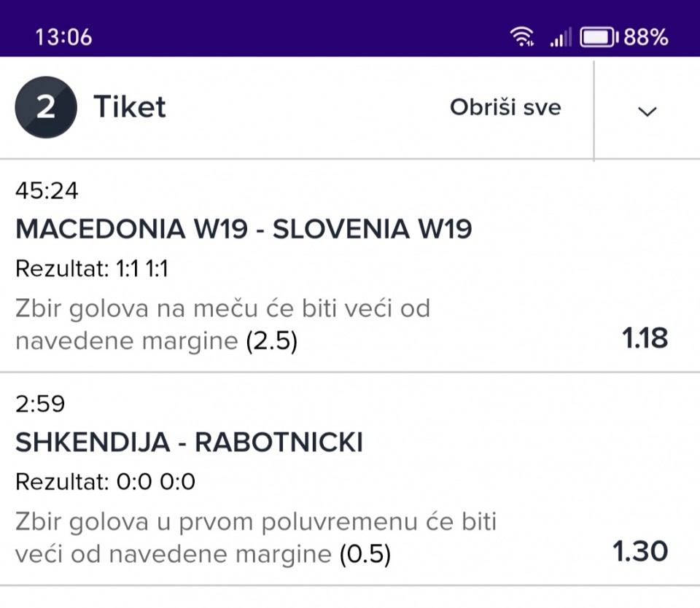Tap the Rezultat 0:0 score line

point(105,482)
